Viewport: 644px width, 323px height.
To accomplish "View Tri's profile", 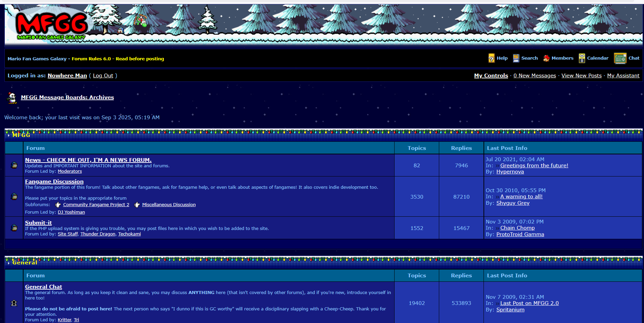I will [76, 320].
